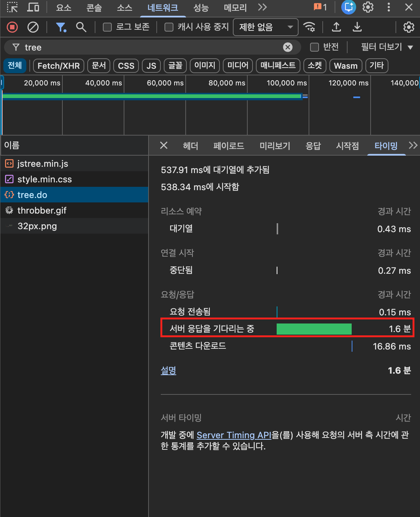Activate the inspect element picker icon
The height and width of the screenshot is (517, 420).
[12, 7]
